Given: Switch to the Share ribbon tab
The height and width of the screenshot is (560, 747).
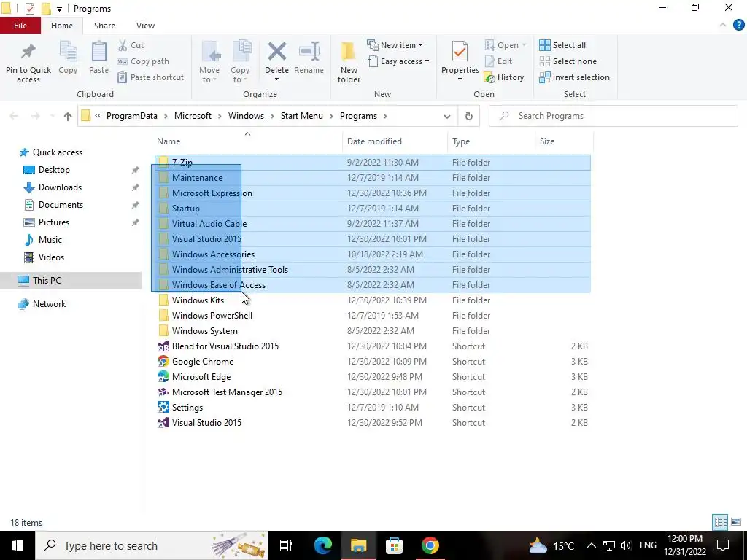Looking at the screenshot, I should 104,26.
